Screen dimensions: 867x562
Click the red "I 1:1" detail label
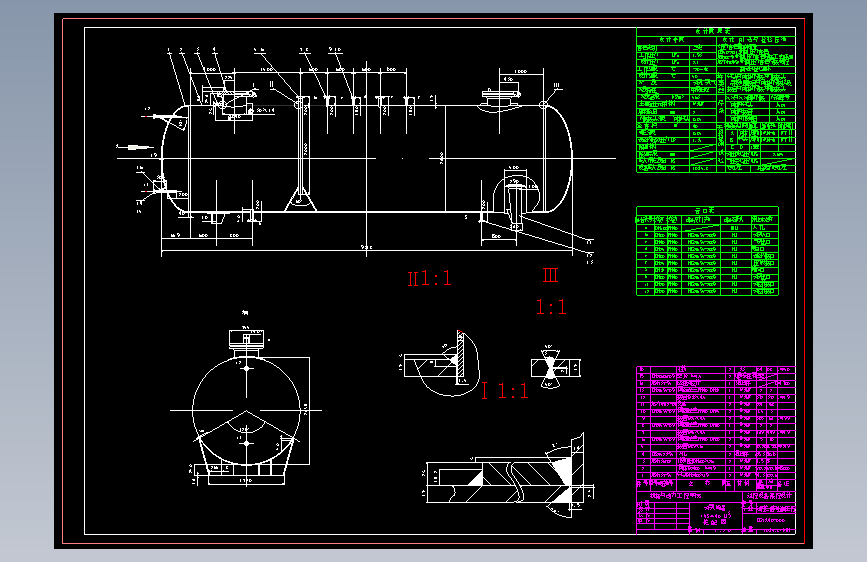(x=505, y=391)
